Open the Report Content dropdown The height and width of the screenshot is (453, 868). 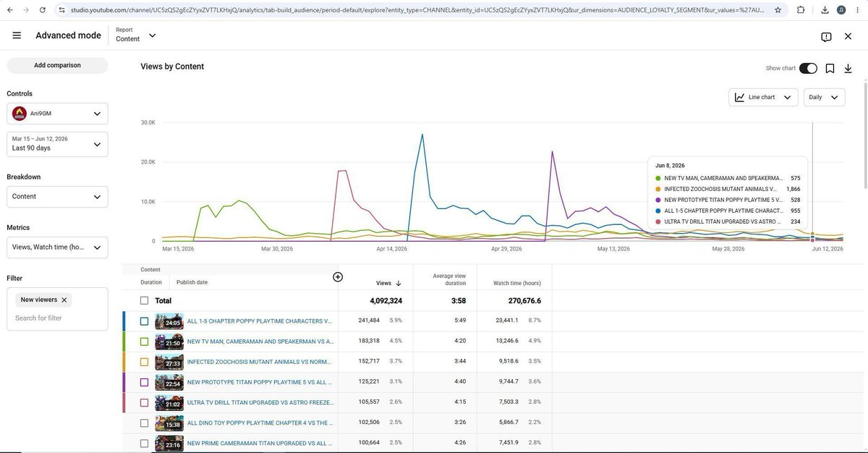[136, 35]
